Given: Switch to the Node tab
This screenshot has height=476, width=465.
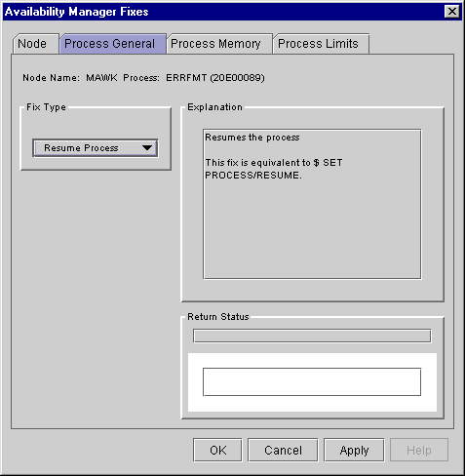Looking at the screenshot, I should [x=32, y=44].
